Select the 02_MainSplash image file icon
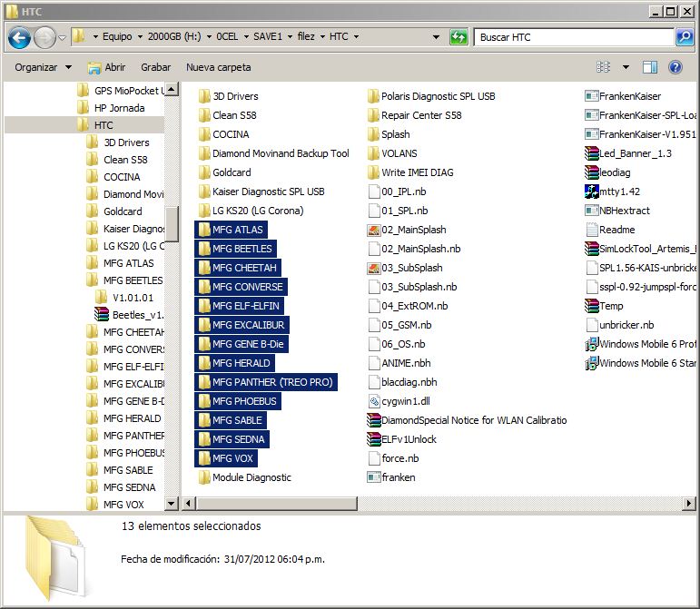This screenshot has width=700, height=609. point(373,231)
